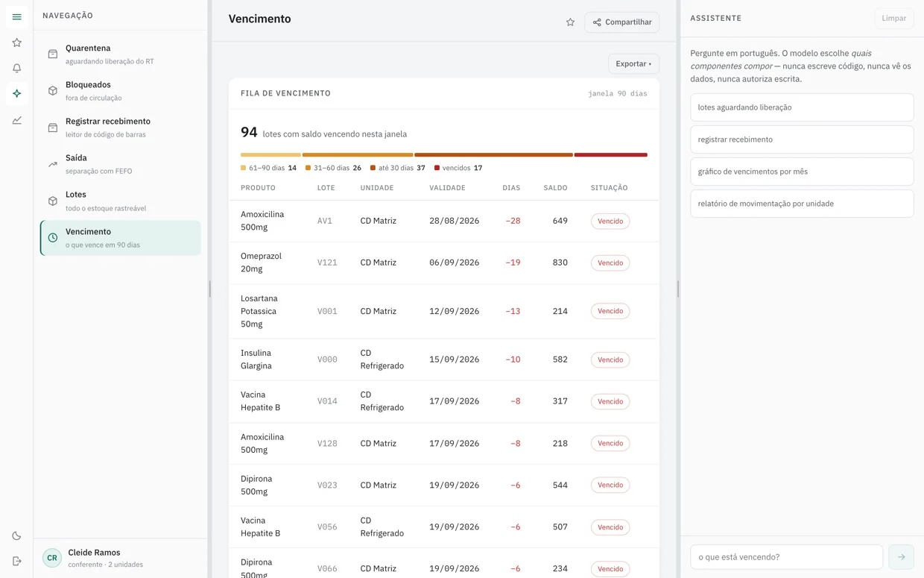Open Compartilhar share button
924x578 pixels.
621,22
